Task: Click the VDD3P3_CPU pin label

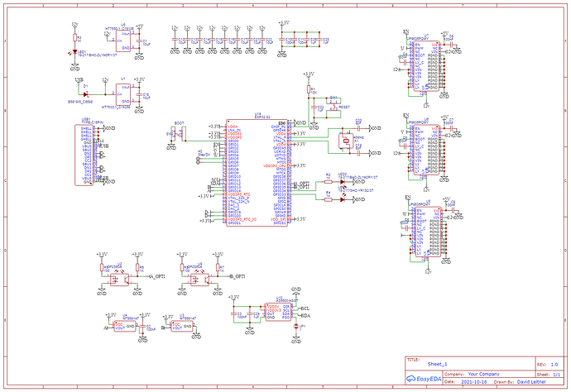Action: click(x=275, y=166)
